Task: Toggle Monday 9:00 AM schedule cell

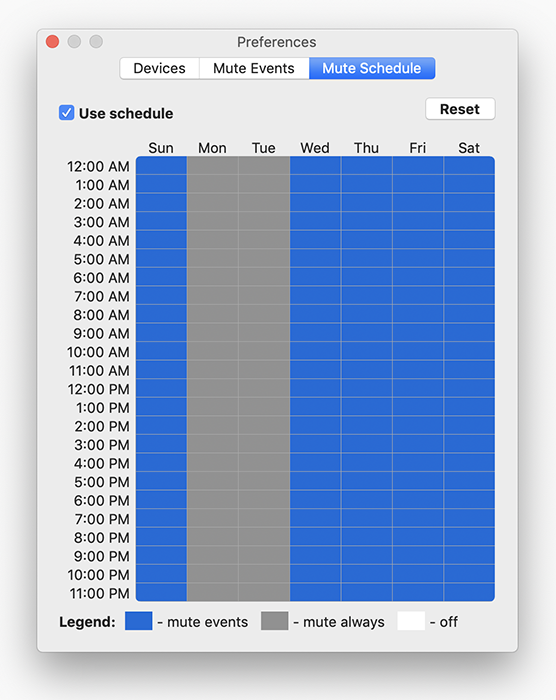Action: tap(213, 333)
